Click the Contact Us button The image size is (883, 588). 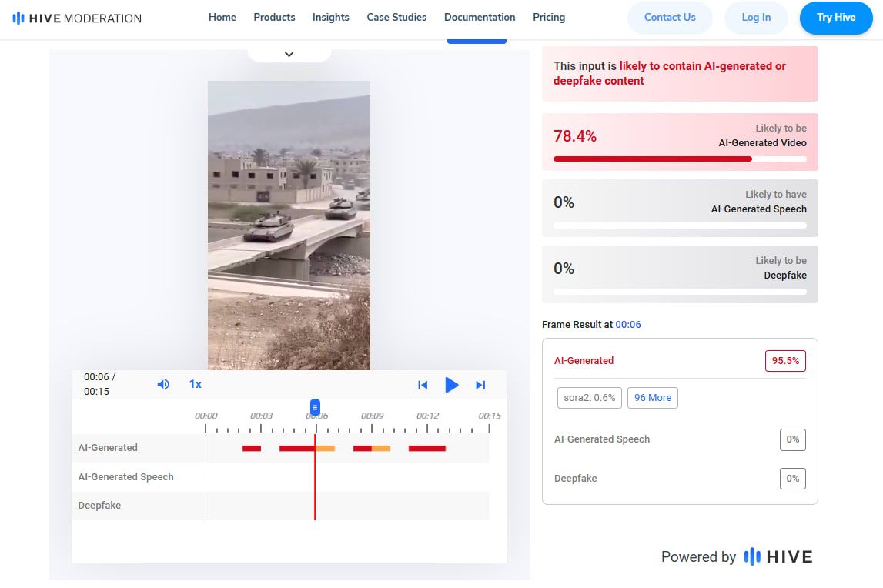point(670,18)
